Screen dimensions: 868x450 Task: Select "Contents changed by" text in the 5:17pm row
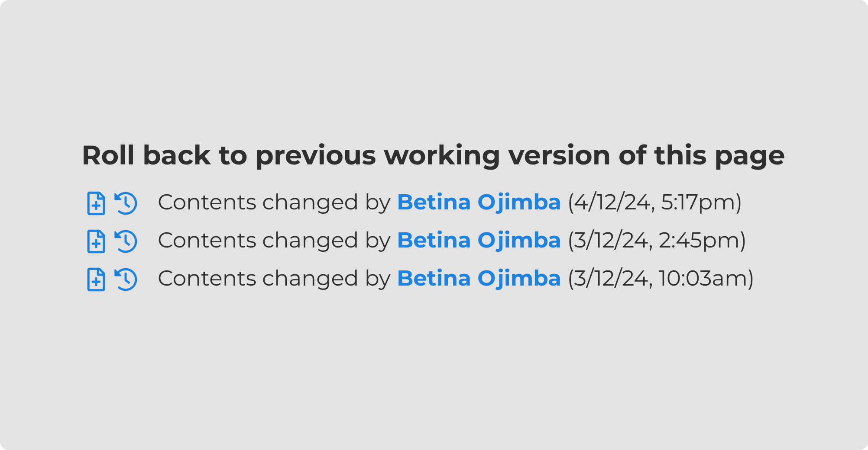click(x=274, y=202)
